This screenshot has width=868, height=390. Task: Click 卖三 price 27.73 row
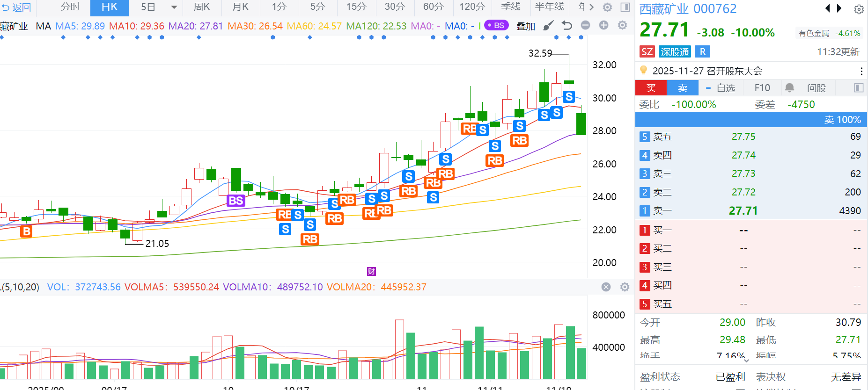click(751, 173)
